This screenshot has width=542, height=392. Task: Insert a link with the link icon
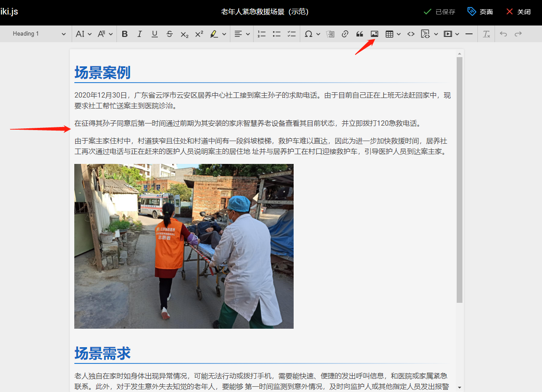tap(345, 34)
